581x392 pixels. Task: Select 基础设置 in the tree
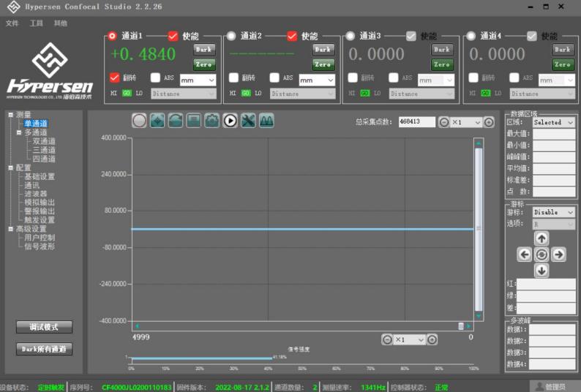coord(40,177)
